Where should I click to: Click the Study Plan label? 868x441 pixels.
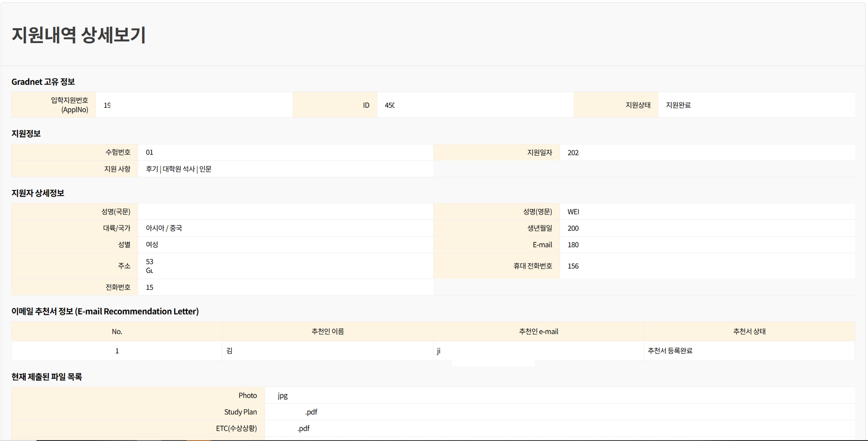(240, 412)
